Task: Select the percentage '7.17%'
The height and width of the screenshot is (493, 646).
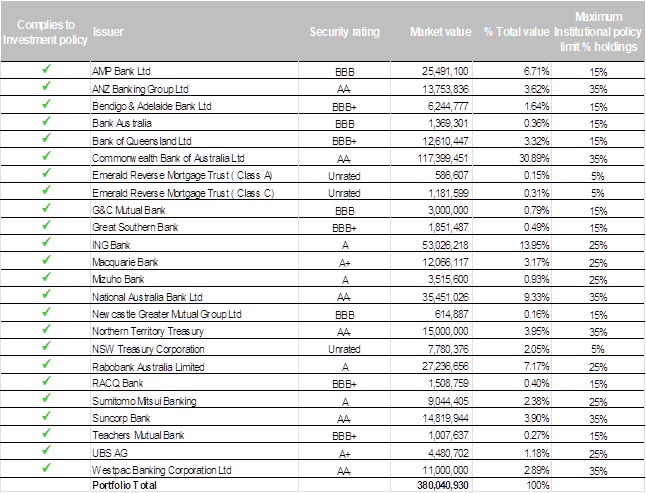Action: (537, 366)
